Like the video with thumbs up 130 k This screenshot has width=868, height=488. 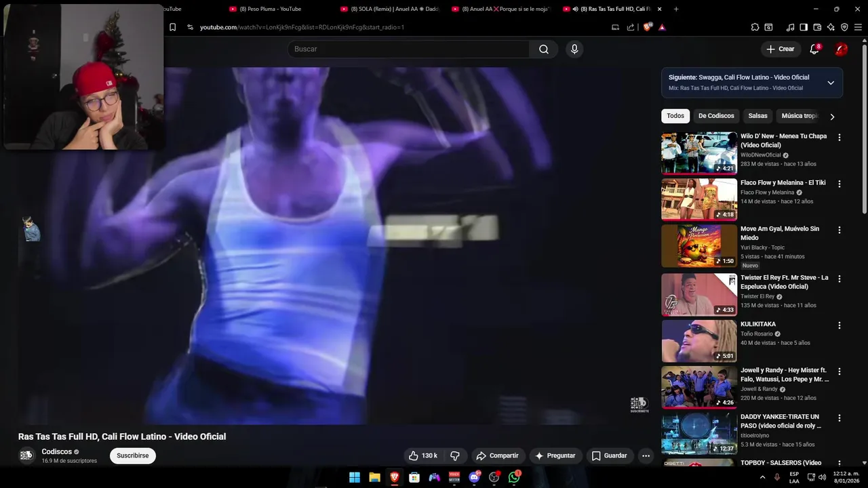[x=423, y=455]
